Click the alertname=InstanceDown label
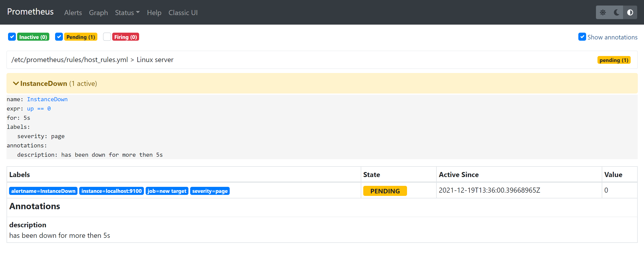Viewport: 644px width, 275px height. (43, 191)
